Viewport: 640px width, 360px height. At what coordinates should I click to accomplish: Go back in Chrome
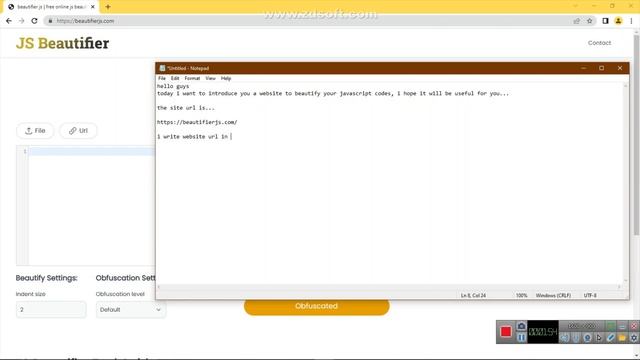9,21
